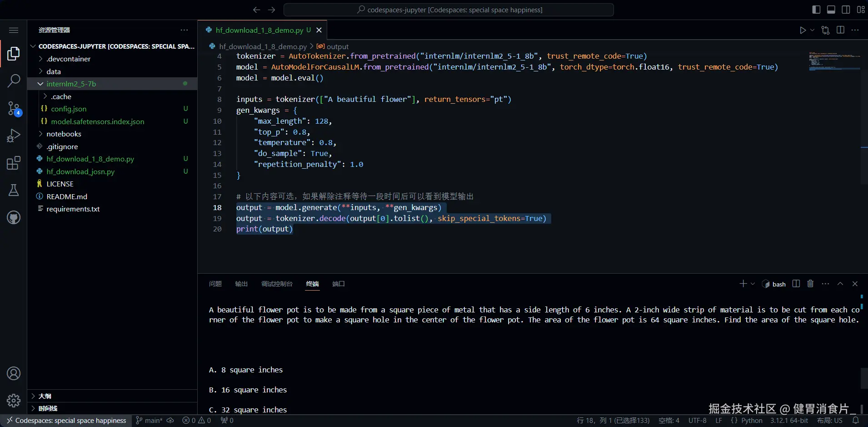Open Run and Debug view
868x427 pixels.
(x=14, y=136)
